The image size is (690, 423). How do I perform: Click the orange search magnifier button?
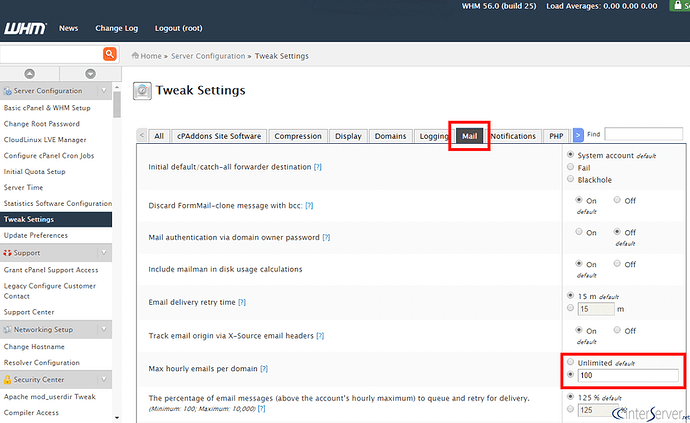click(x=110, y=54)
